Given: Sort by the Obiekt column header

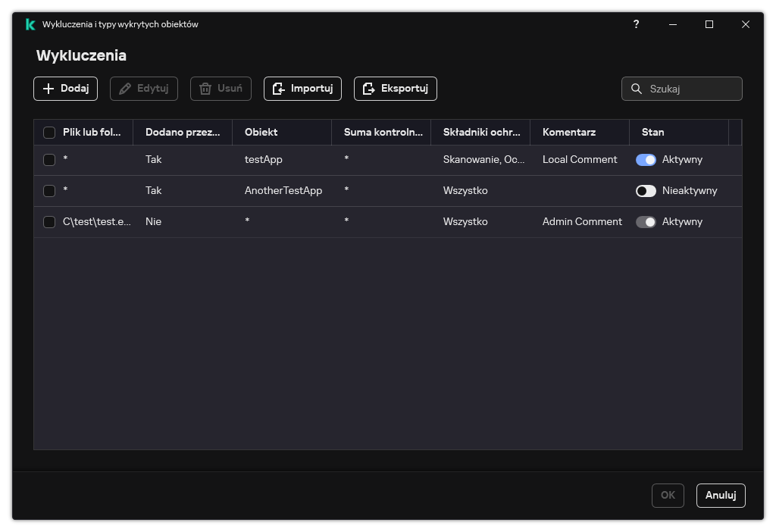Looking at the screenshot, I should [x=261, y=133].
